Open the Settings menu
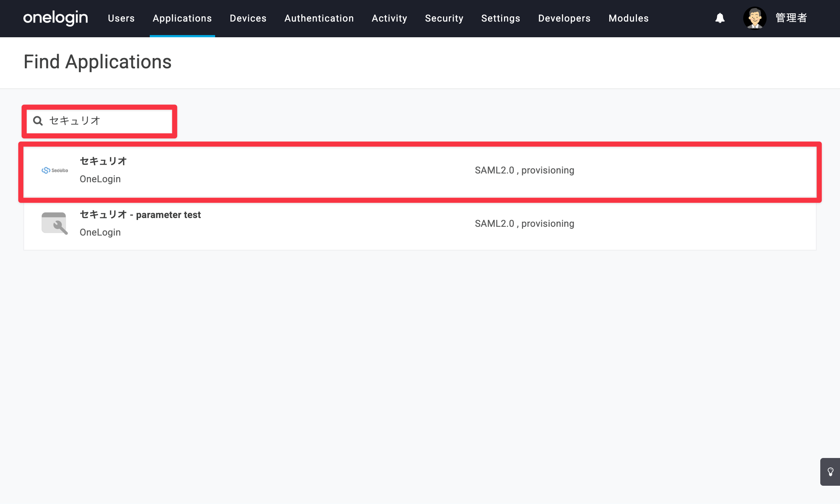Screen dimensions: 840x504 [x=501, y=18]
